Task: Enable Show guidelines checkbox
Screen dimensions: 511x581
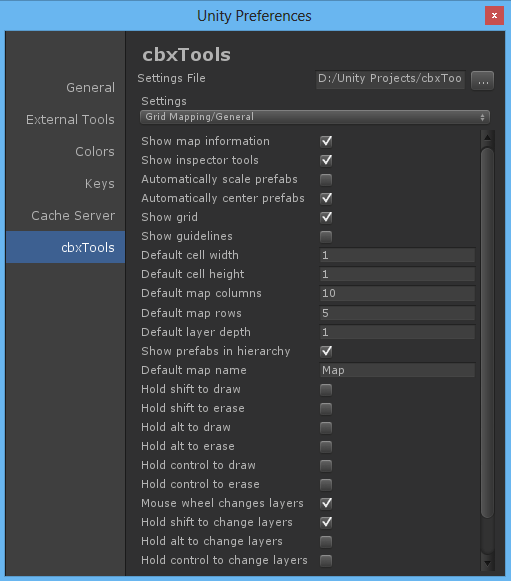Action: 326,236
